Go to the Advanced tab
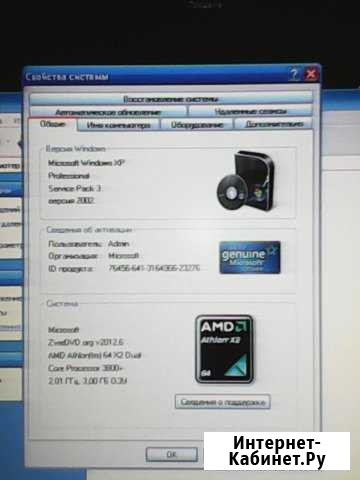 pyautogui.click(x=274, y=124)
